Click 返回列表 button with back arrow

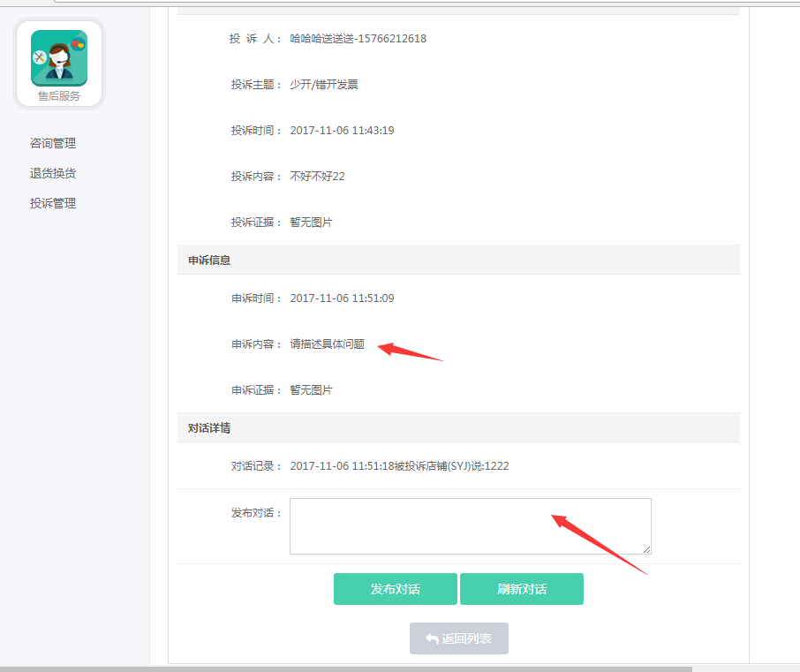(458, 638)
